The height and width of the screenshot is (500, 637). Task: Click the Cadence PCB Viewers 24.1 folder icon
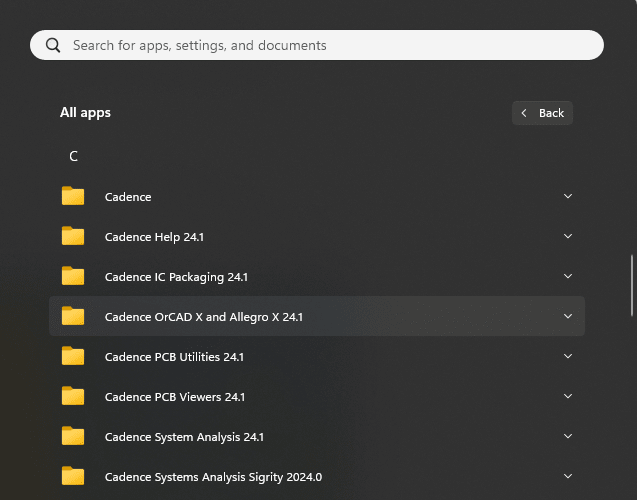73,396
